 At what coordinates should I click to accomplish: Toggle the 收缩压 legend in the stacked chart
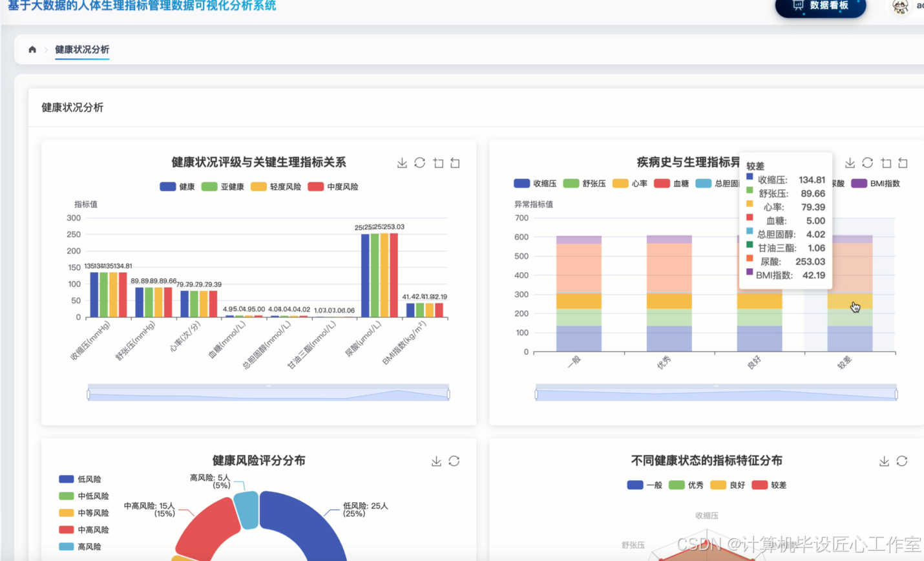pyautogui.click(x=535, y=184)
